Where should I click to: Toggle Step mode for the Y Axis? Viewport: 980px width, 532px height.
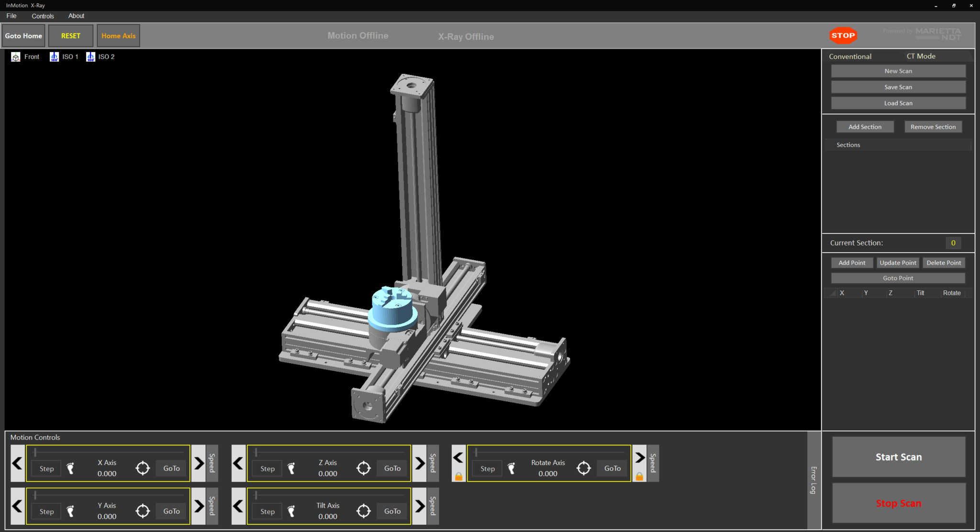coord(46,511)
